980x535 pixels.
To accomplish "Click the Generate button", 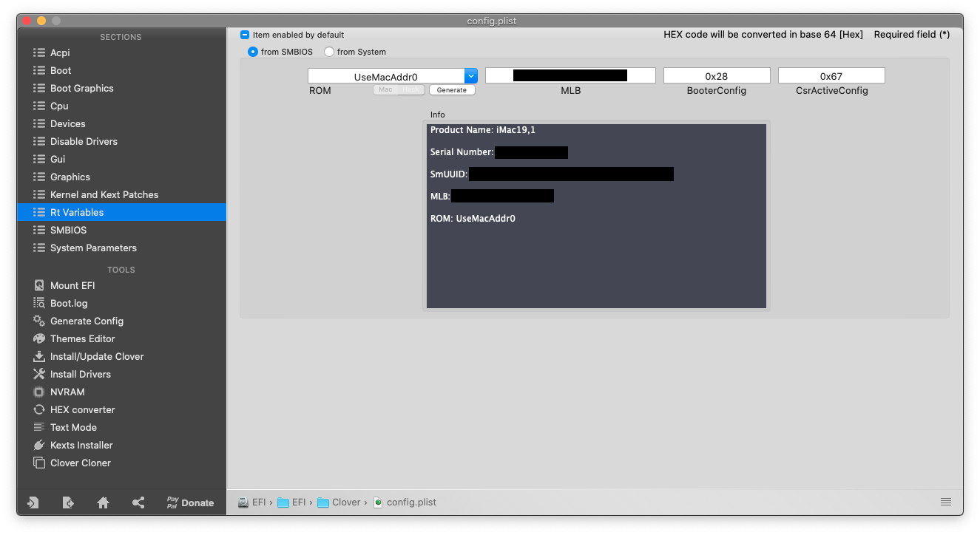I will click(x=452, y=90).
